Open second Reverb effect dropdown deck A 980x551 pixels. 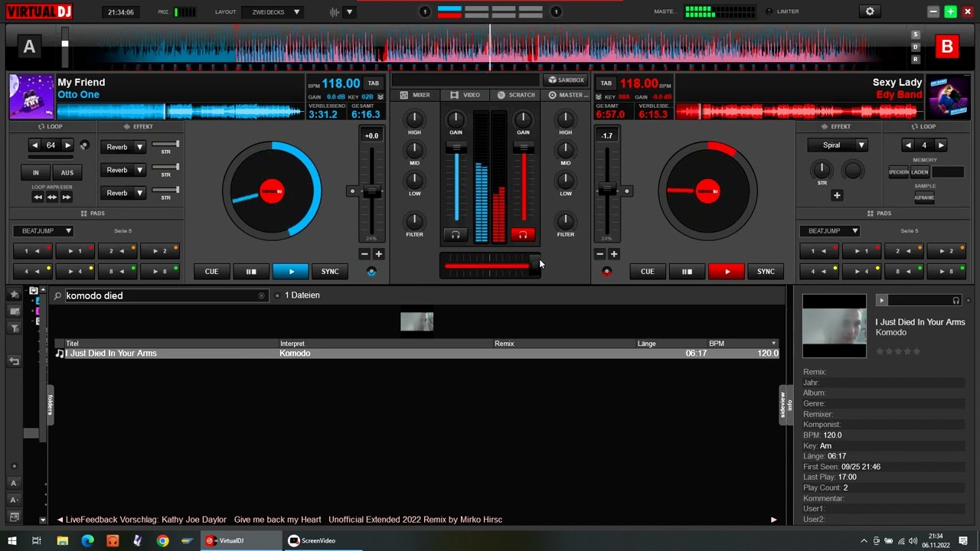coord(123,170)
